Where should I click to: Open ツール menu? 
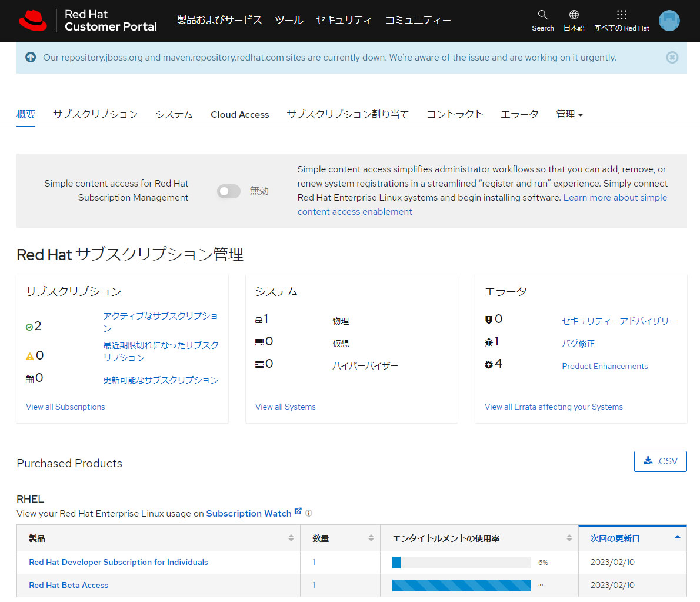[x=289, y=20]
